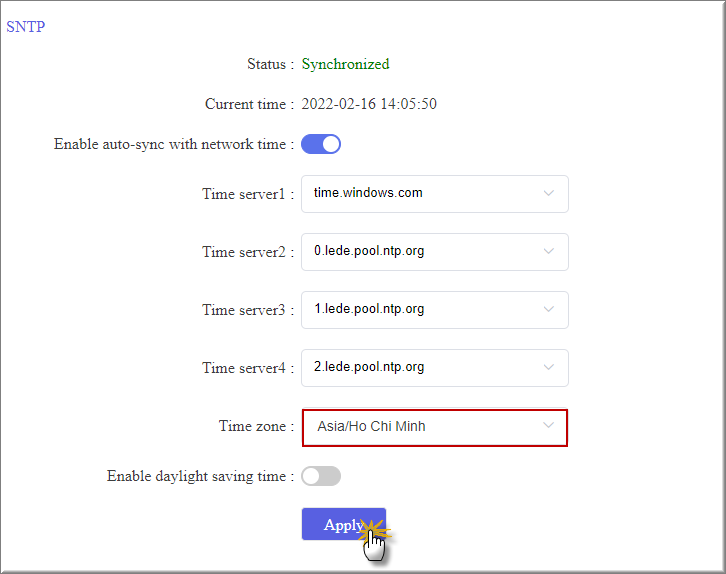Click the time.windows.com server text
This screenshot has height=574, width=726.
click(x=368, y=193)
